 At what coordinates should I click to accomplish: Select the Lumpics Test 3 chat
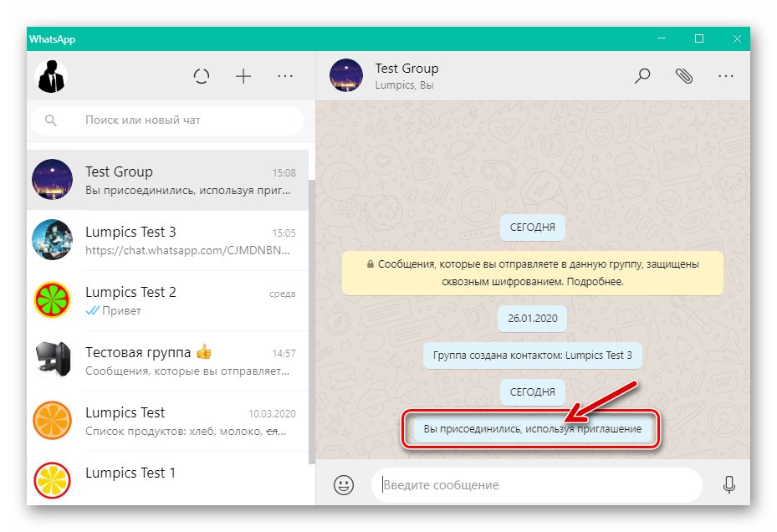(x=167, y=240)
